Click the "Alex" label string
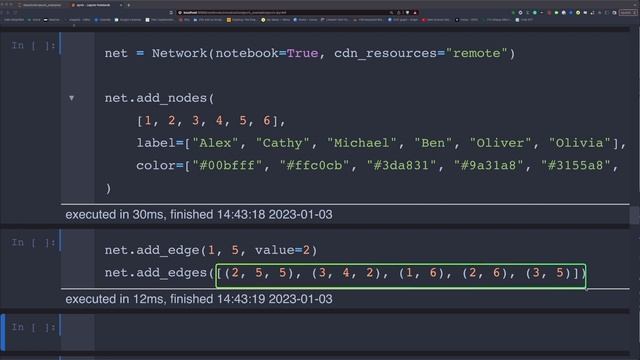Viewport: 640px width, 360px height. tap(215, 143)
